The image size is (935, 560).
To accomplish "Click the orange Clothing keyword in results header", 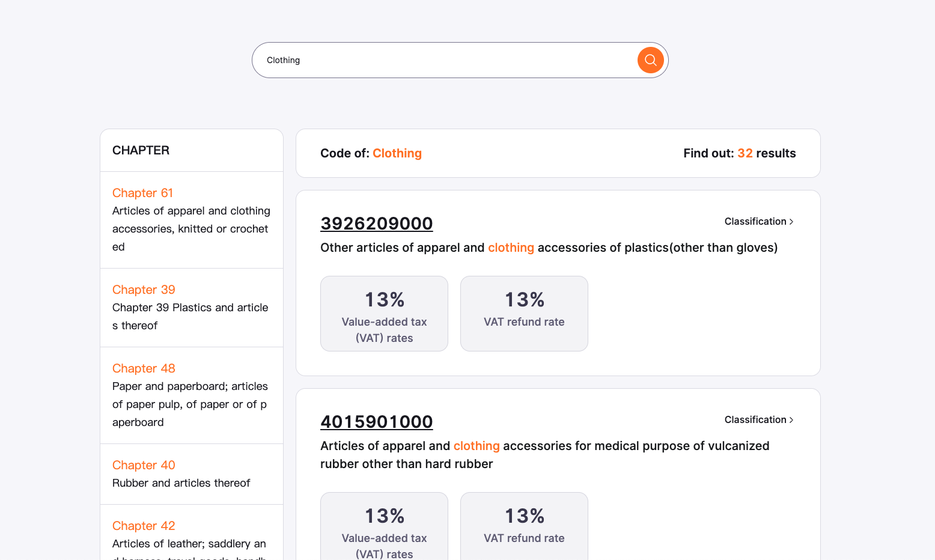I will 397,153.
